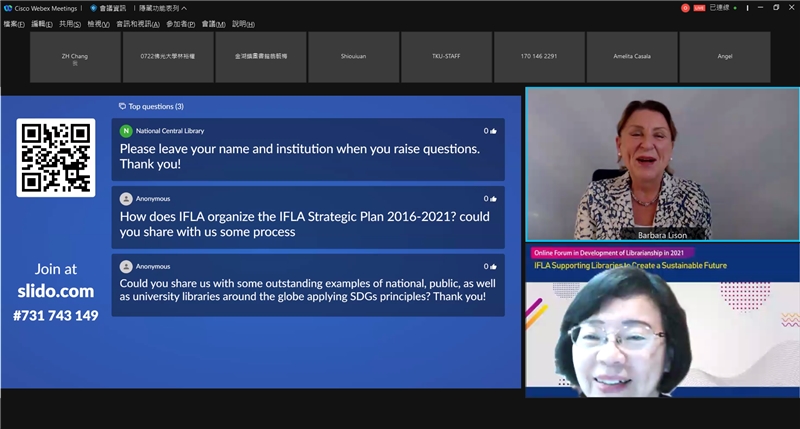This screenshot has height=429, width=800.
Task: Click the 'Please leave your name' question text
Action: click(299, 157)
